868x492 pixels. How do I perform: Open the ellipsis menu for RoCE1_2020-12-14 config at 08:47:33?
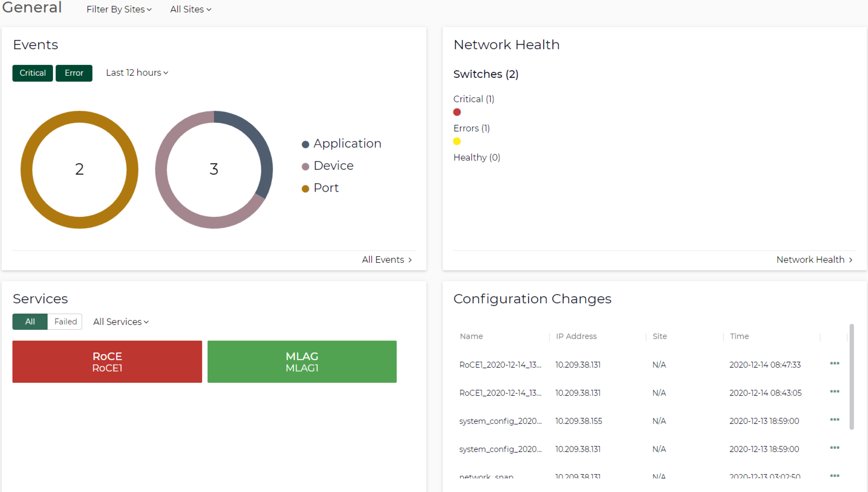tap(835, 364)
